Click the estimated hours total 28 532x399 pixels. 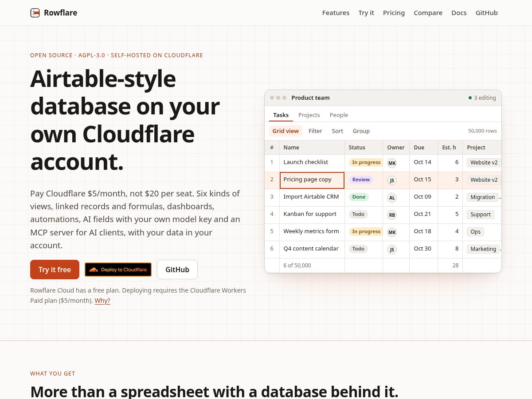click(x=455, y=265)
